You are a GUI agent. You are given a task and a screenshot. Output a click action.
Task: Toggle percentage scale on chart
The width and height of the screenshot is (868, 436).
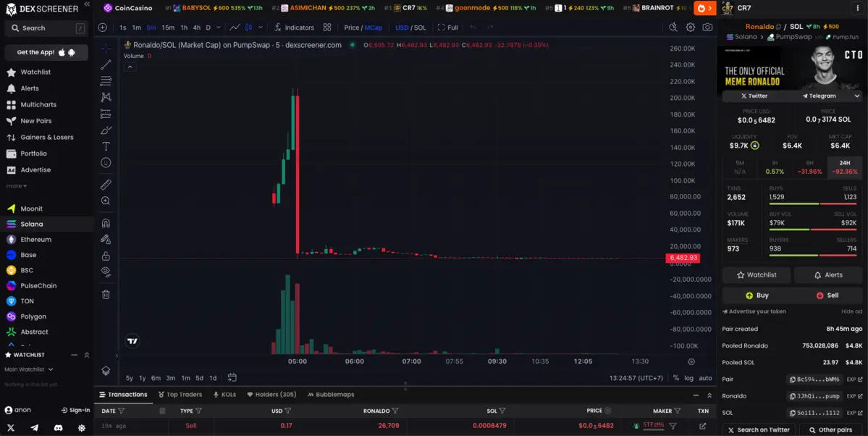coord(676,378)
